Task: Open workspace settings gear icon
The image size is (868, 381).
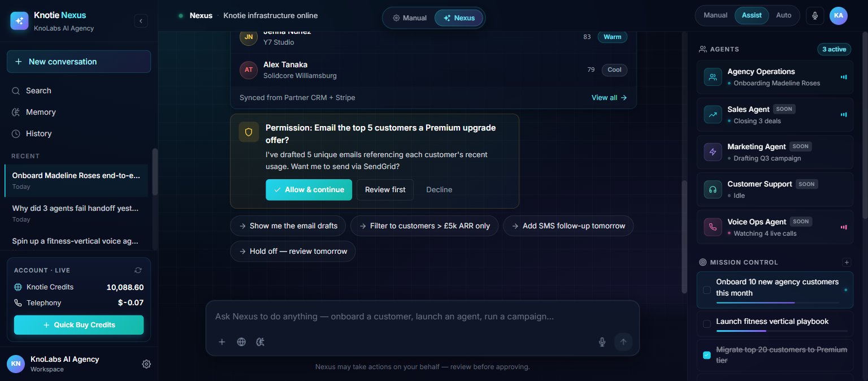Action: (146, 364)
